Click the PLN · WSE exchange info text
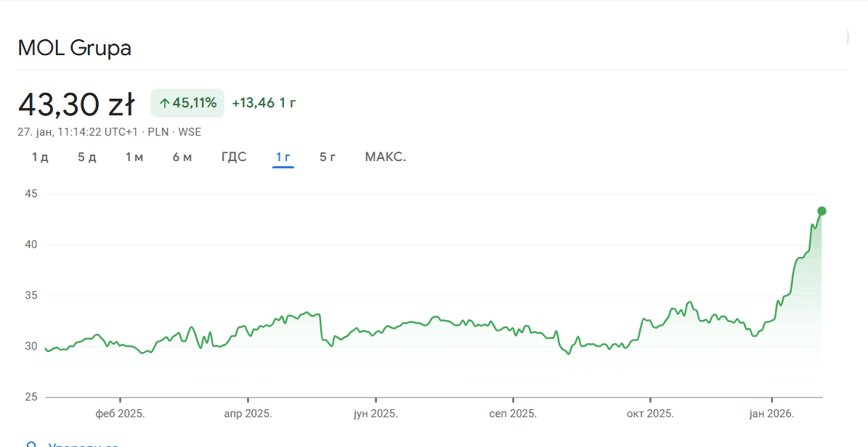 point(174,132)
